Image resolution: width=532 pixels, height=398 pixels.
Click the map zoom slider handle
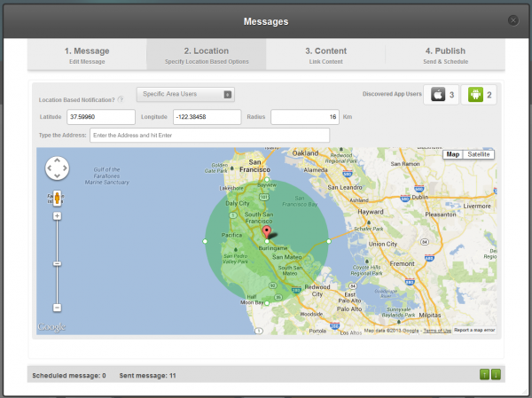click(57, 263)
